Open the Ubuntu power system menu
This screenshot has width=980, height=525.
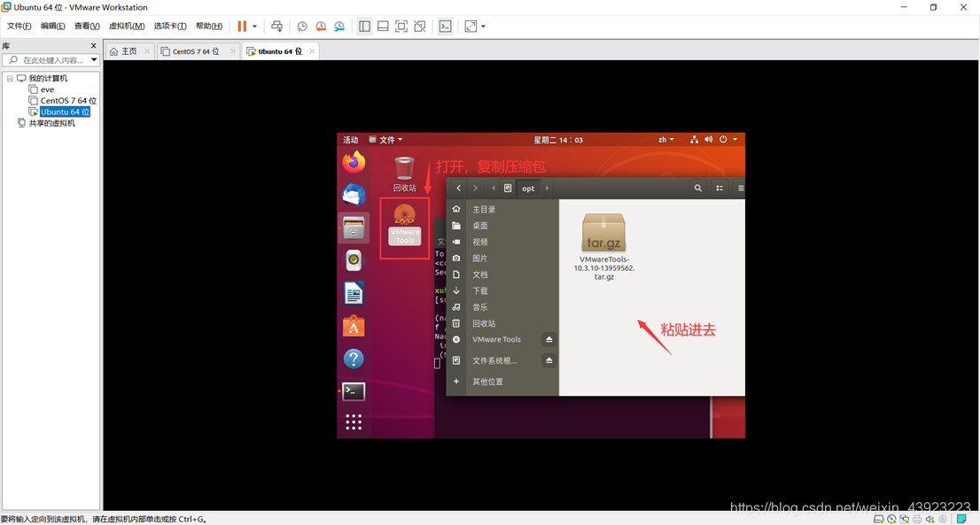pos(728,140)
